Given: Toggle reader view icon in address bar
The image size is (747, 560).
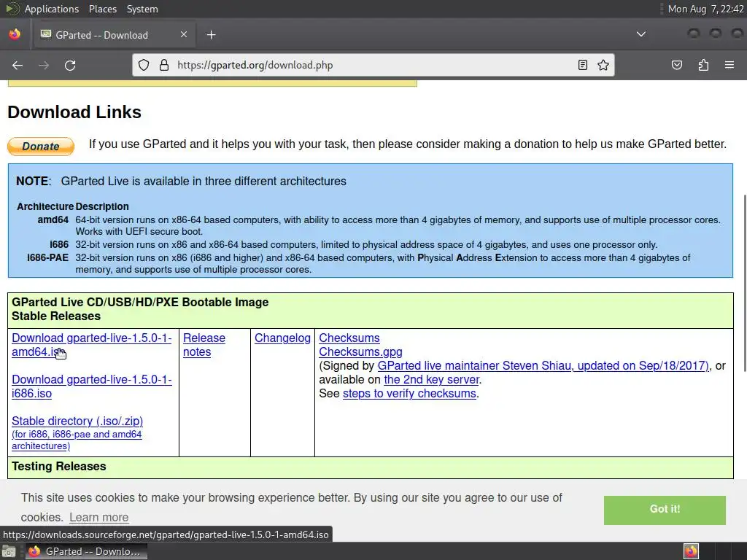Looking at the screenshot, I should 583,65.
